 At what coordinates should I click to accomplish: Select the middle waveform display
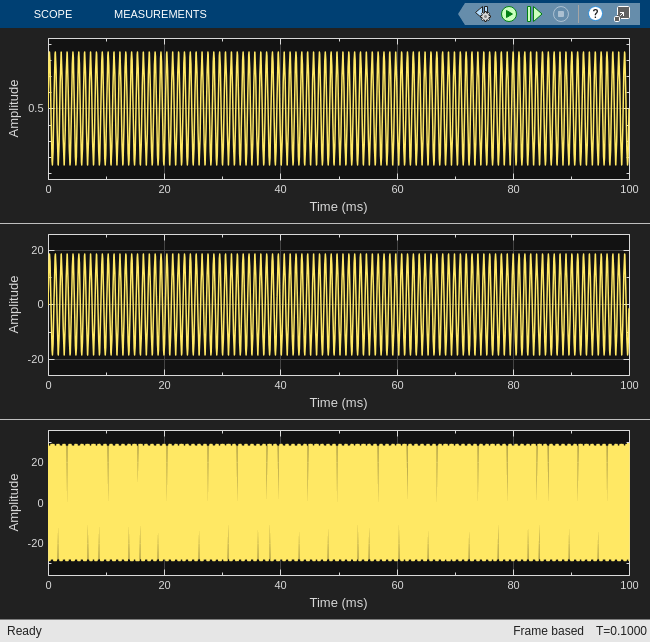338,304
